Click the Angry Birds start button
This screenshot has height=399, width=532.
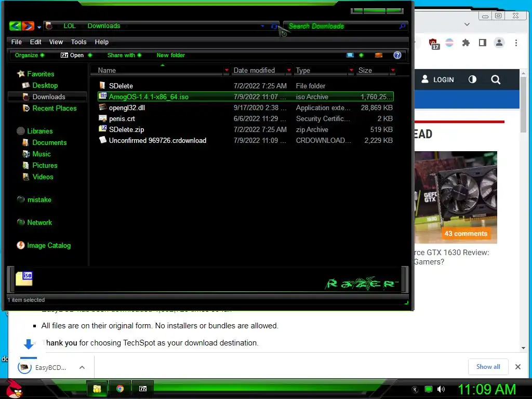pos(14,389)
